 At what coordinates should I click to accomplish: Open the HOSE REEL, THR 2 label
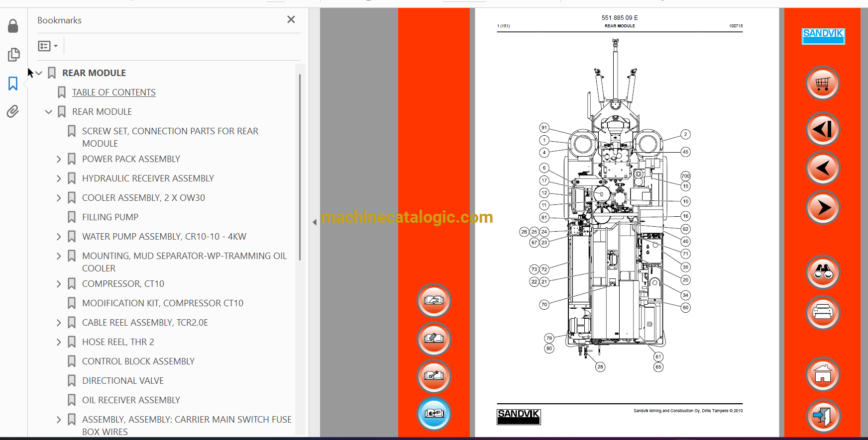point(118,342)
